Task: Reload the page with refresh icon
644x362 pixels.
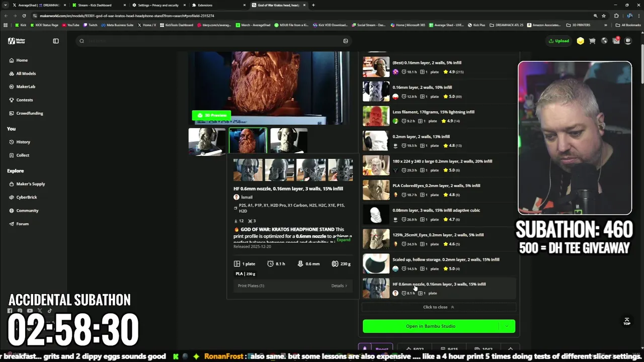Action: (24, 16)
